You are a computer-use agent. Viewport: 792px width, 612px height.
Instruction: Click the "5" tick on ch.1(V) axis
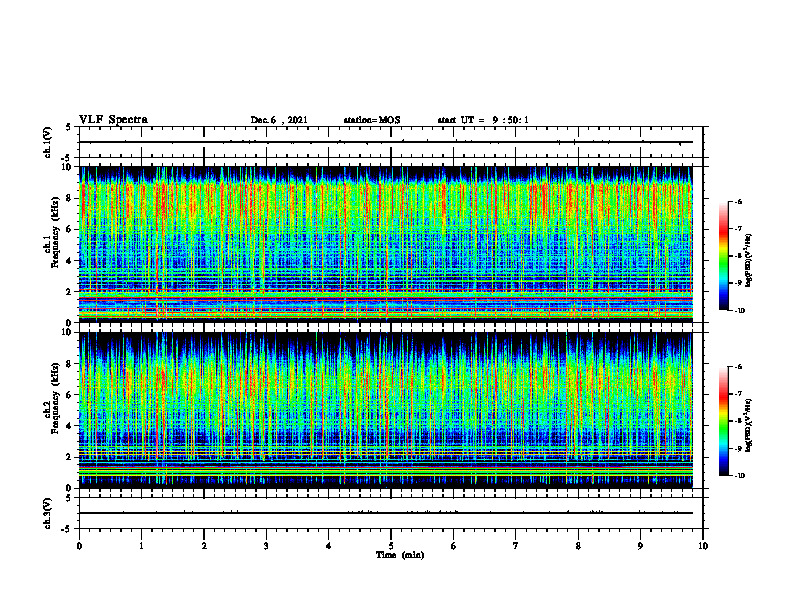(x=69, y=127)
